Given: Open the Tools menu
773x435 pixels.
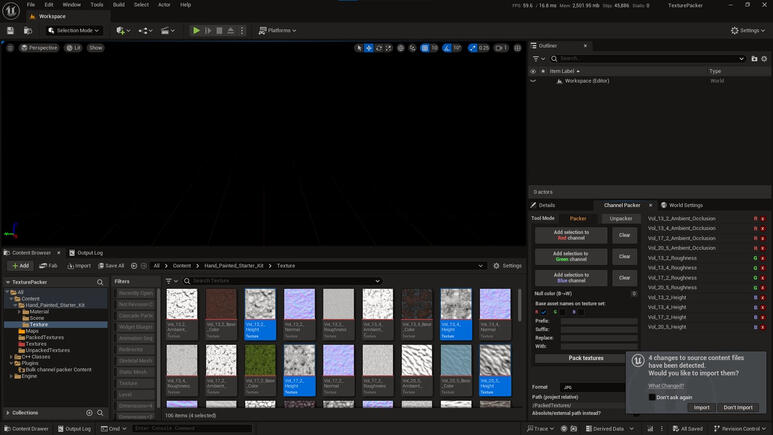Looking at the screenshot, I should point(97,5).
